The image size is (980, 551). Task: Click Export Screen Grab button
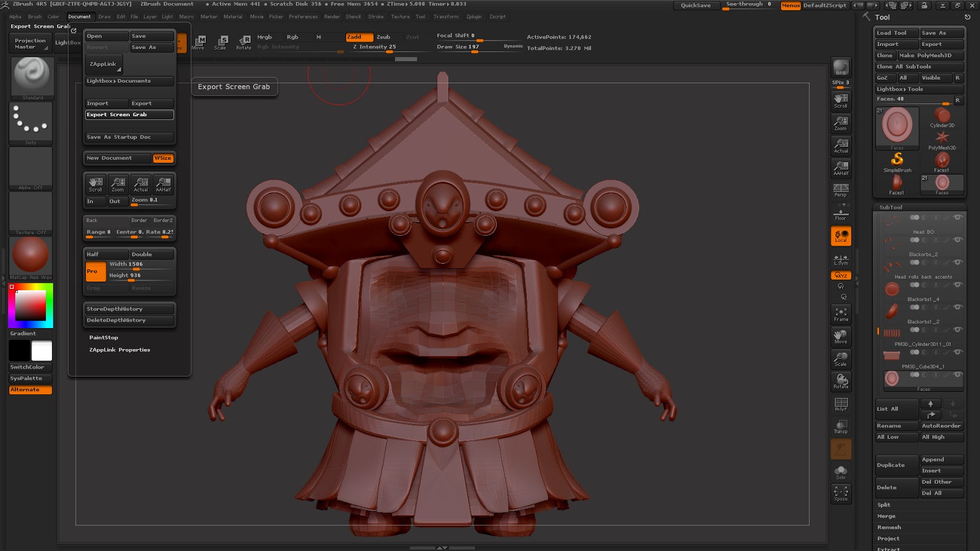click(x=129, y=114)
